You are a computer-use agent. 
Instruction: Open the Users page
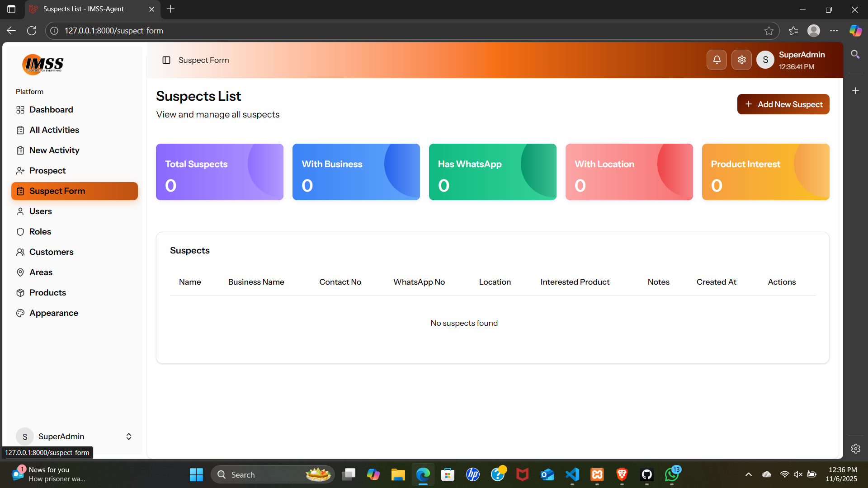(40, 211)
